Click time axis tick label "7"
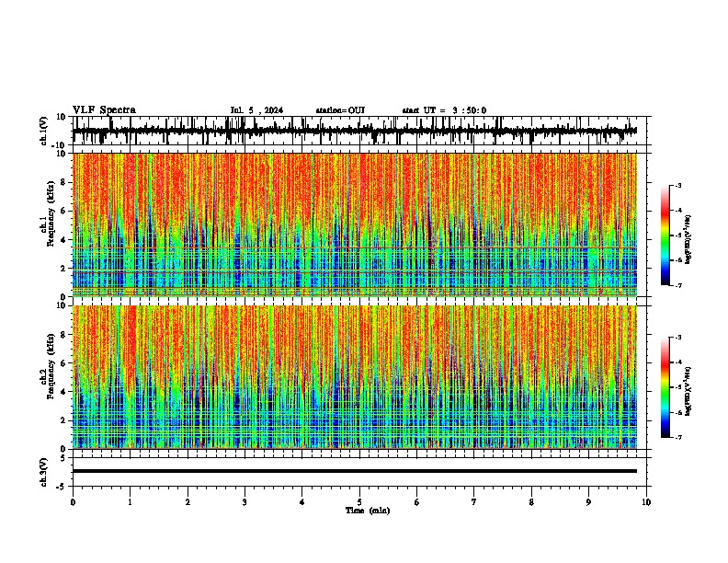The height and width of the screenshot is (563, 728). [x=474, y=502]
